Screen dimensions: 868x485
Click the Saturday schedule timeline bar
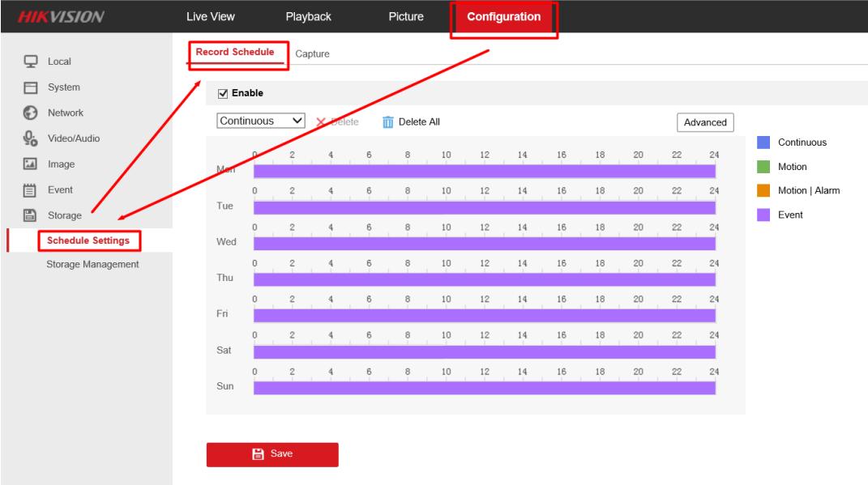pos(485,351)
